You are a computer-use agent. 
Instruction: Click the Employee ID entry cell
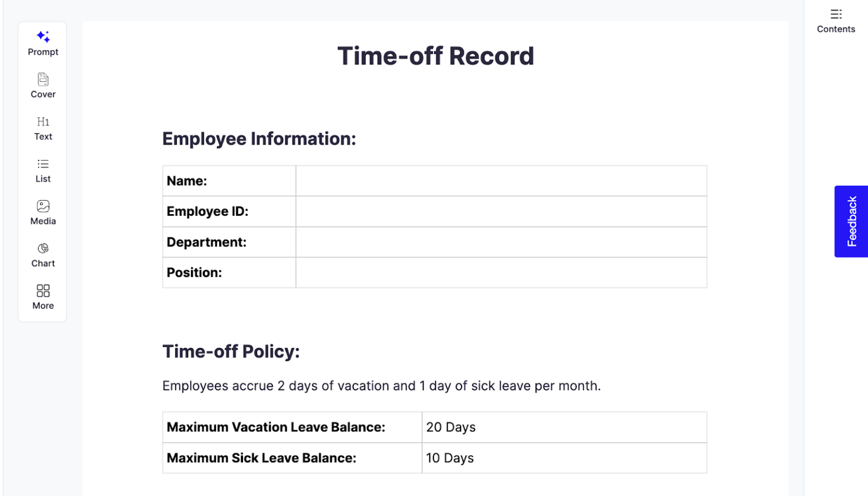point(500,211)
